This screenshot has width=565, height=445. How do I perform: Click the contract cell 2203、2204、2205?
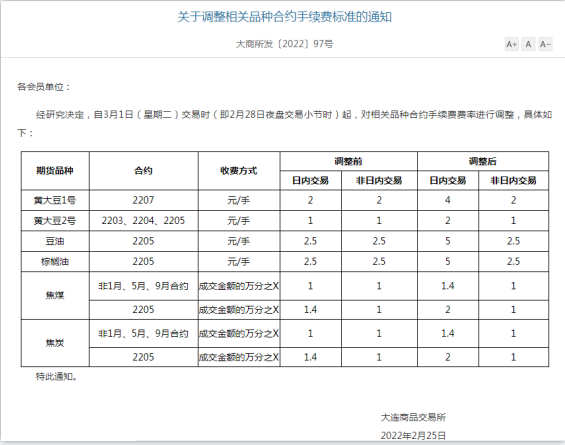[x=143, y=221]
